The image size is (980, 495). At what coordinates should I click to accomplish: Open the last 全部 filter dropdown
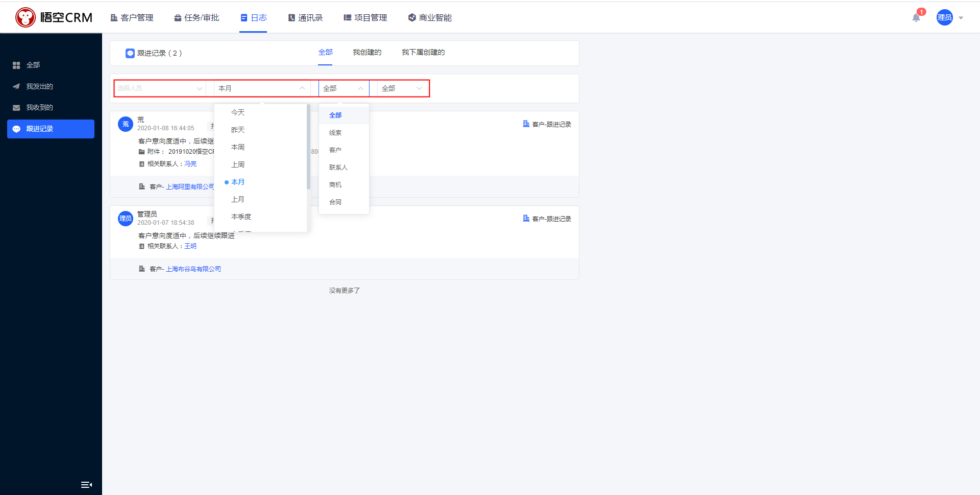pyautogui.click(x=403, y=88)
